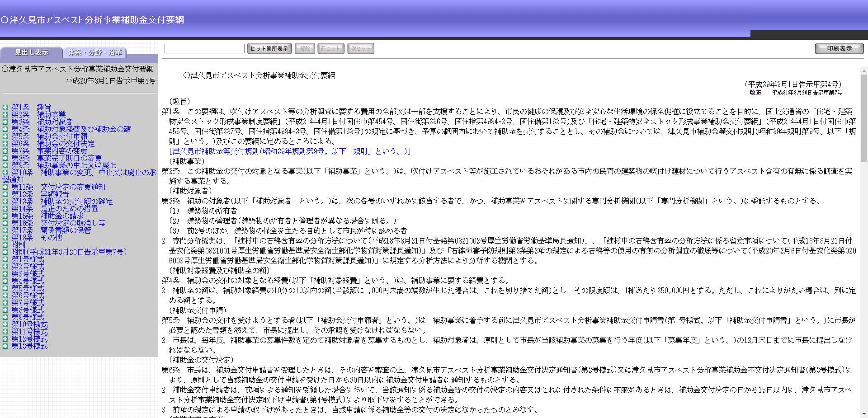868x418 pixels.
Task: Click the plus icon beside 第5条 補助金交付申請
Action: click(x=5, y=136)
